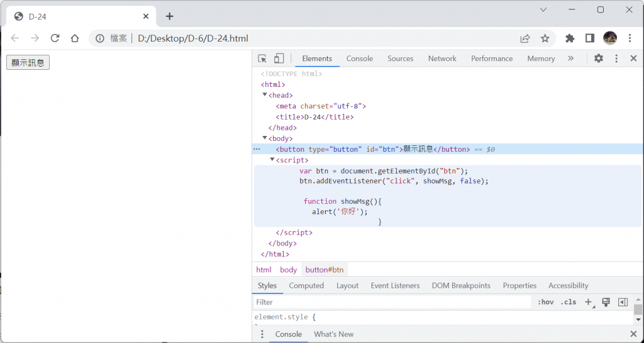Open the Network tab
The image size is (644, 343).
pyautogui.click(x=442, y=59)
